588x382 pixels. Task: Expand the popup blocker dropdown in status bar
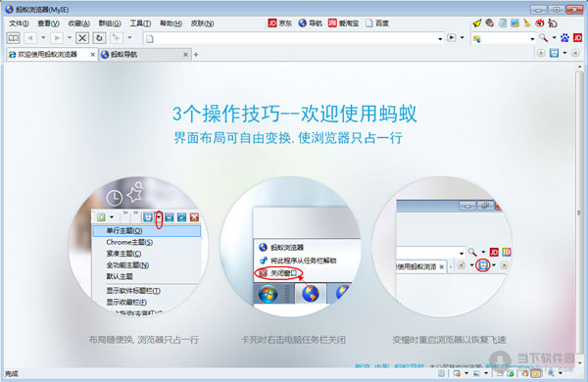[466, 373]
